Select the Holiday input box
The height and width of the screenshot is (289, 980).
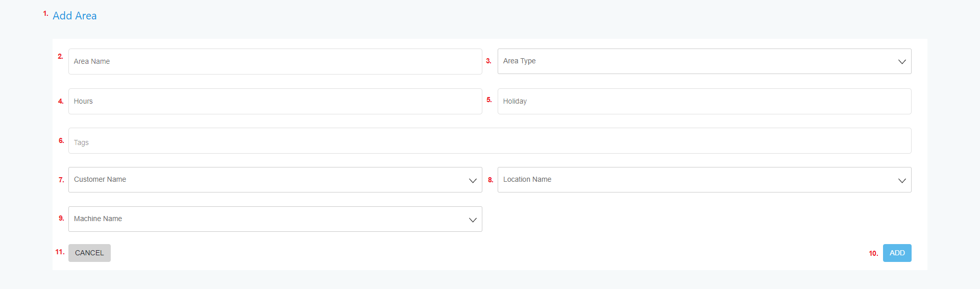pyautogui.click(x=704, y=101)
